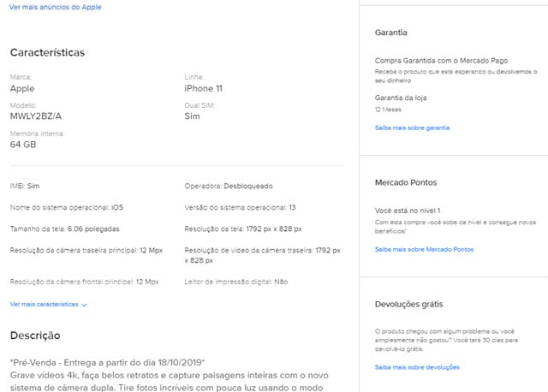Click the 'IMEI: Sim' specification
The image size is (548, 392).
[x=25, y=187]
